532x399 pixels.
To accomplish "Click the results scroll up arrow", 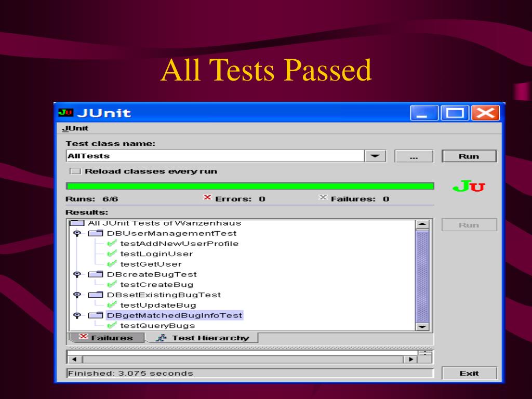I will [422, 224].
